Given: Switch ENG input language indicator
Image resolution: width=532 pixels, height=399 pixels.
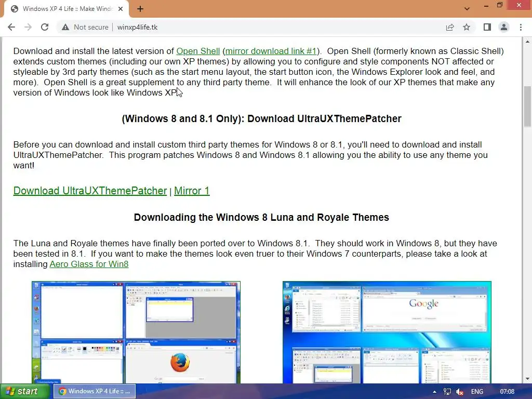Looking at the screenshot, I should click(477, 392).
